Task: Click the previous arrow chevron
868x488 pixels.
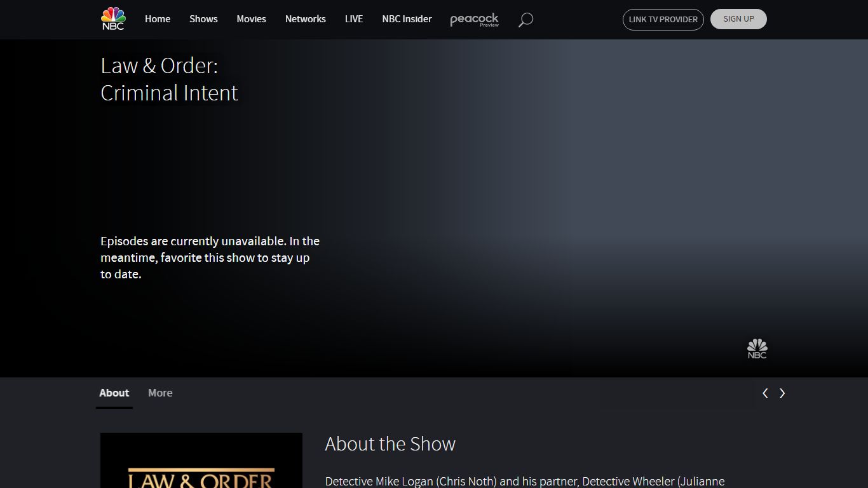Action: tap(765, 393)
